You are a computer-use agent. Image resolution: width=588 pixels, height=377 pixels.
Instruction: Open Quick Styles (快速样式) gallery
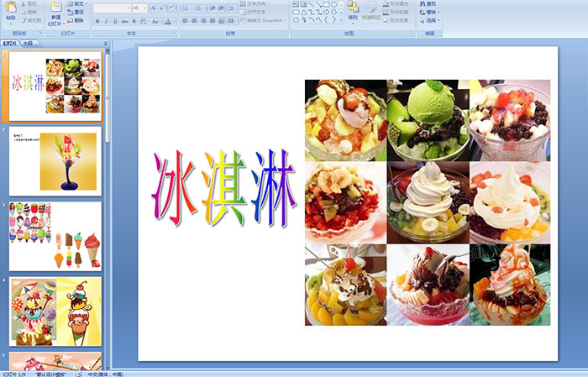click(x=371, y=11)
